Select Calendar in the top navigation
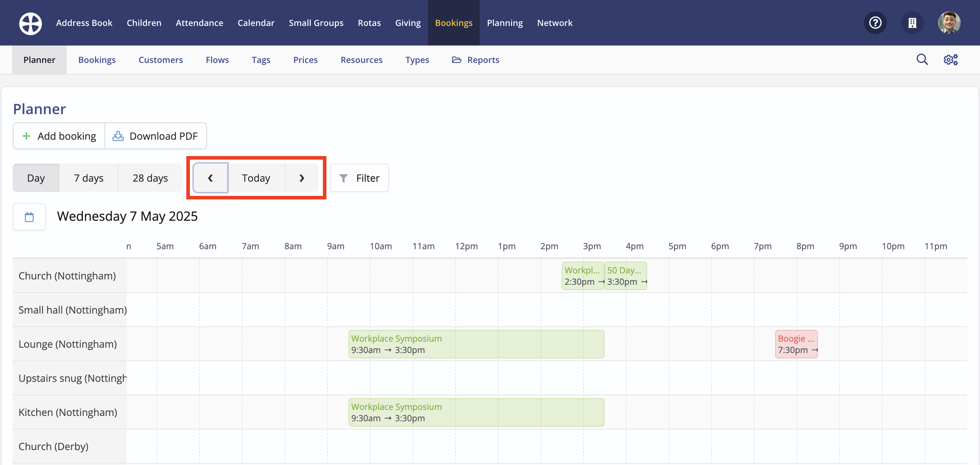This screenshot has width=980, height=465. [256, 23]
